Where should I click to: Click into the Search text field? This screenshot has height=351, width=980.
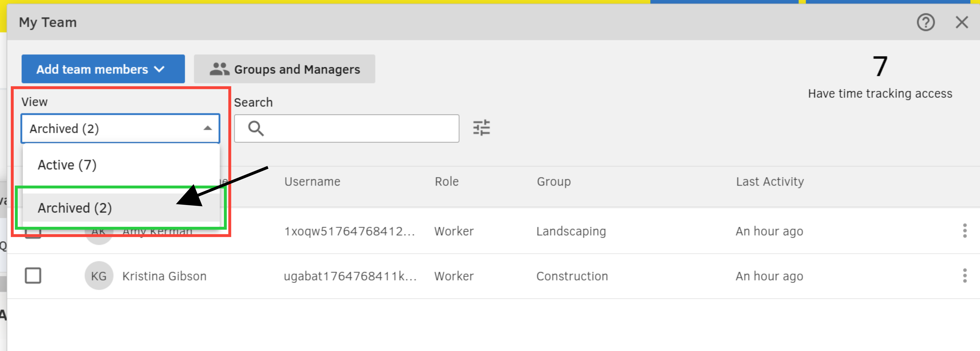pyautogui.click(x=358, y=129)
